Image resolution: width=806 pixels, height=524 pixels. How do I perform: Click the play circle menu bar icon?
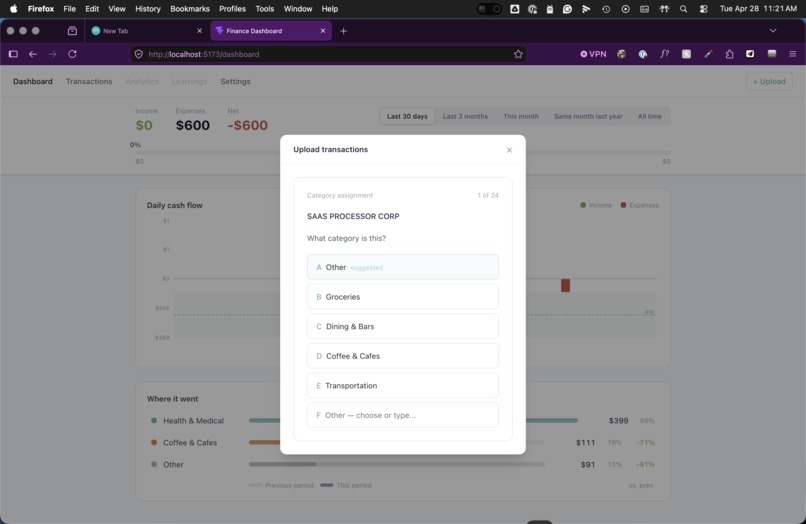pos(625,9)
